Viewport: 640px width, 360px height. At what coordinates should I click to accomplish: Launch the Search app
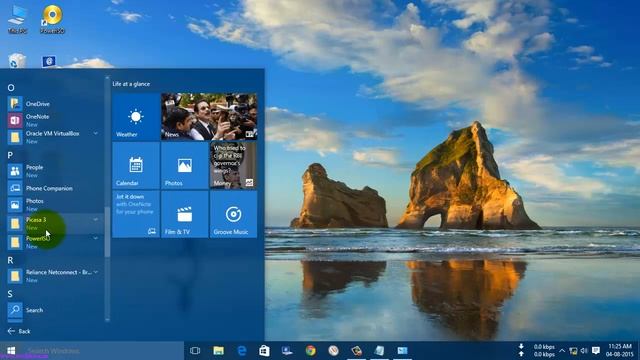click(53, 310)
